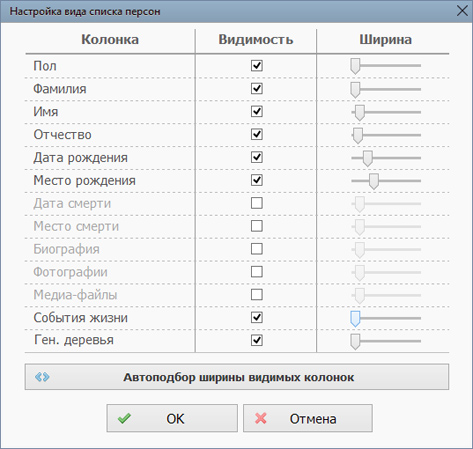Select the Дата рождения row label
The image size is (473, 449).
[x=80, y=158]
